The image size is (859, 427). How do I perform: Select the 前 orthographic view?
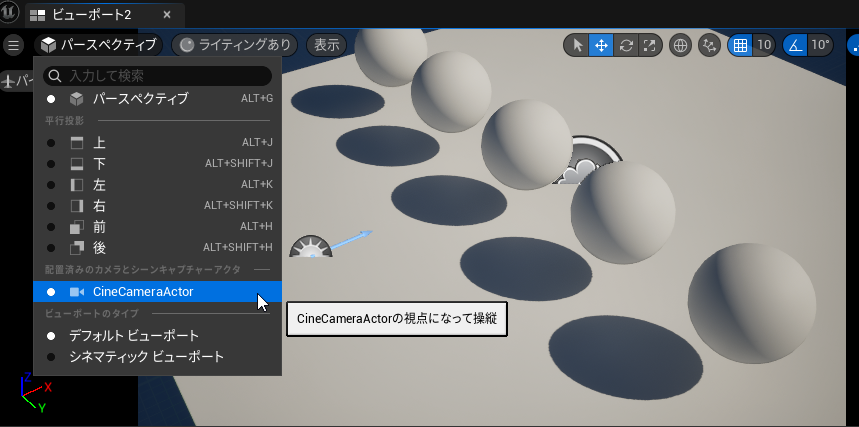158,226
